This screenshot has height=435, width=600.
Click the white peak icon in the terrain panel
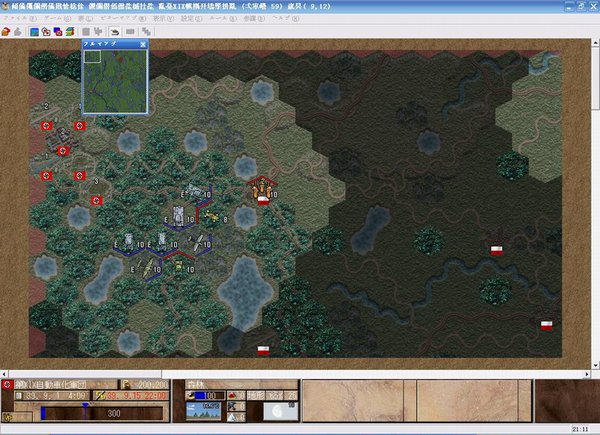pyautogui.click(x=232, y=417)
